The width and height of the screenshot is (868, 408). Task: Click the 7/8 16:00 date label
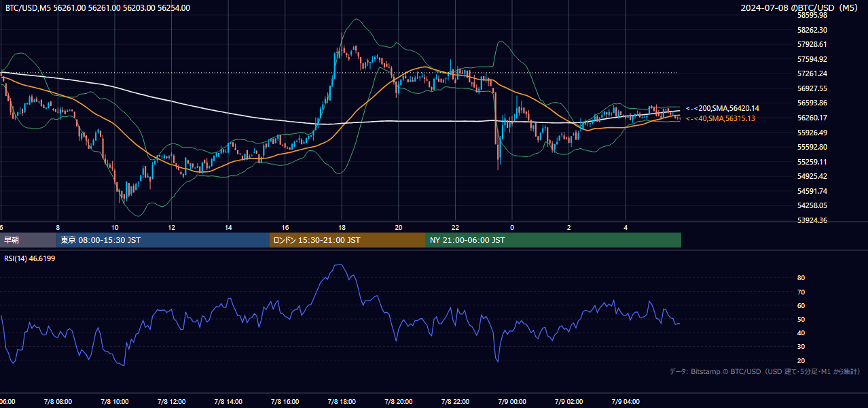coord(285,402)
